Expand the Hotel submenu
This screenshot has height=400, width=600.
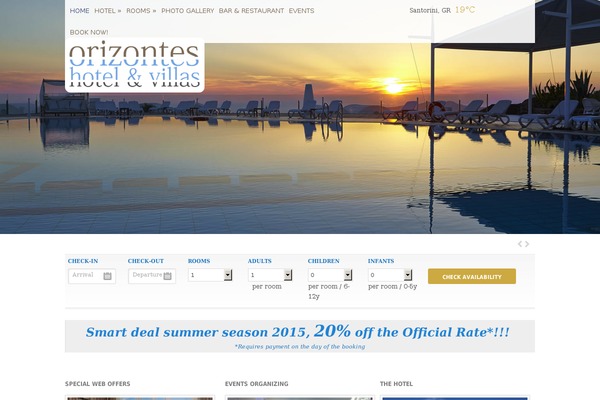108,11
